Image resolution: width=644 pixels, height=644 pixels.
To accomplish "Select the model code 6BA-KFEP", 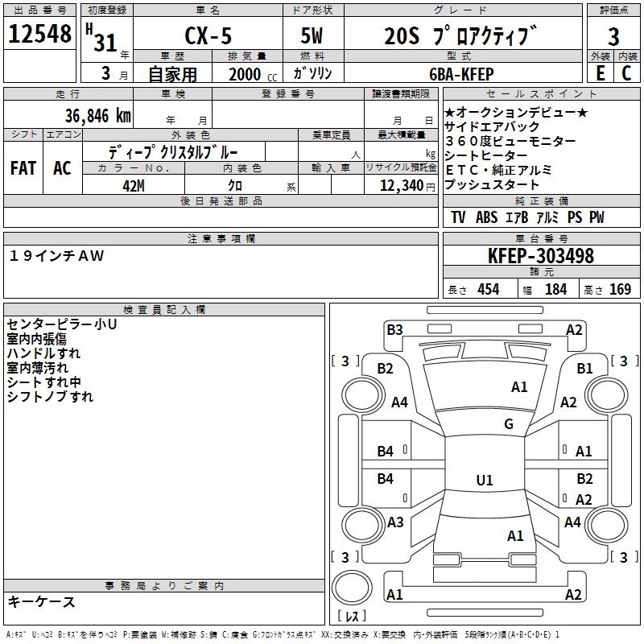I will click(x=461, y=74).
